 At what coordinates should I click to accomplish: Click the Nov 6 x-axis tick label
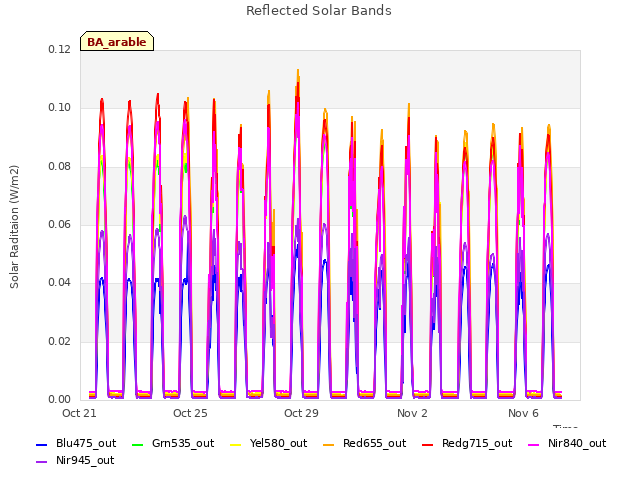[x=523, y=413]
